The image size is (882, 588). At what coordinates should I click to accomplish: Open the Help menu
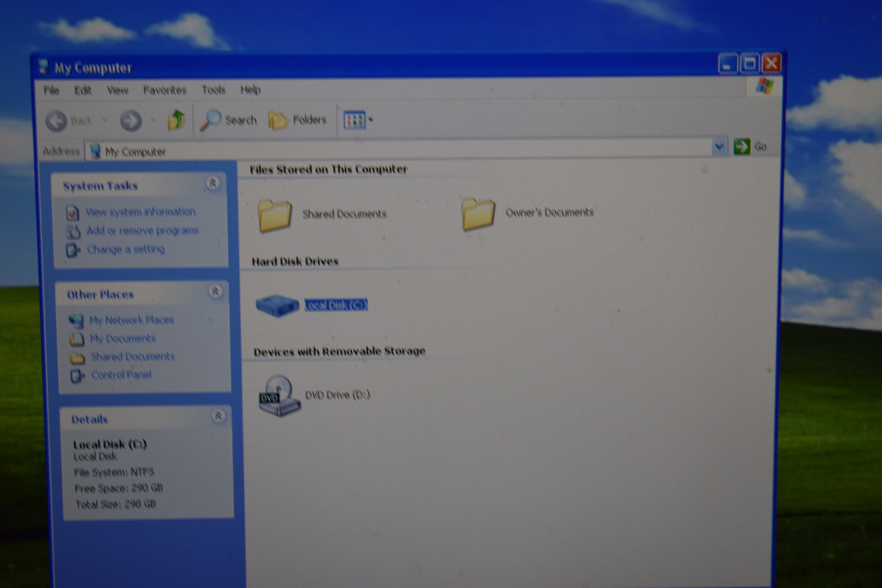250,89
